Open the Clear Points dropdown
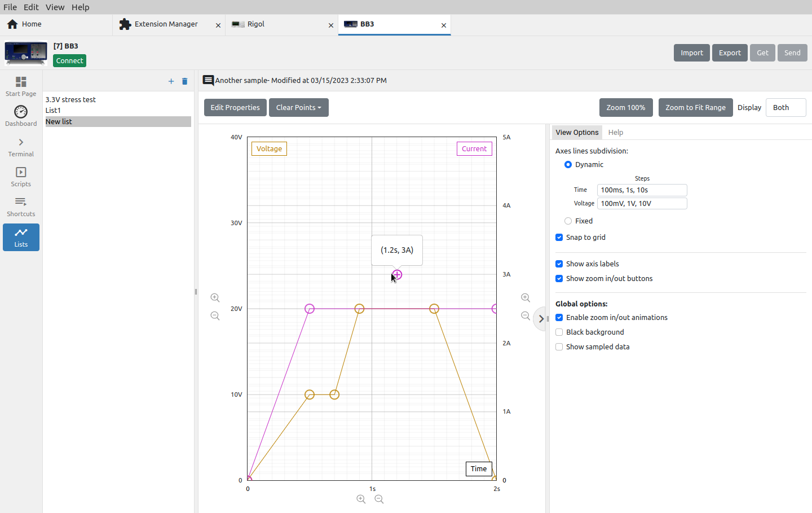This screenshot has height=513, width=812. pos(299,107)
